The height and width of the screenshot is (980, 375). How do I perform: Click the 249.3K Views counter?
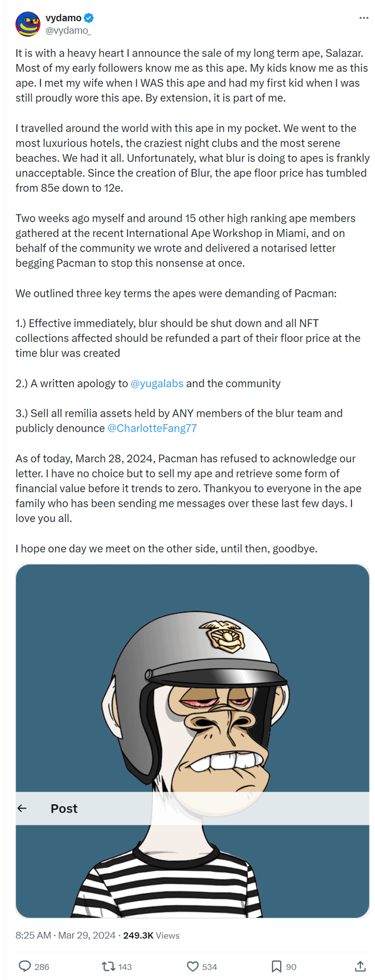click(151, 935)
